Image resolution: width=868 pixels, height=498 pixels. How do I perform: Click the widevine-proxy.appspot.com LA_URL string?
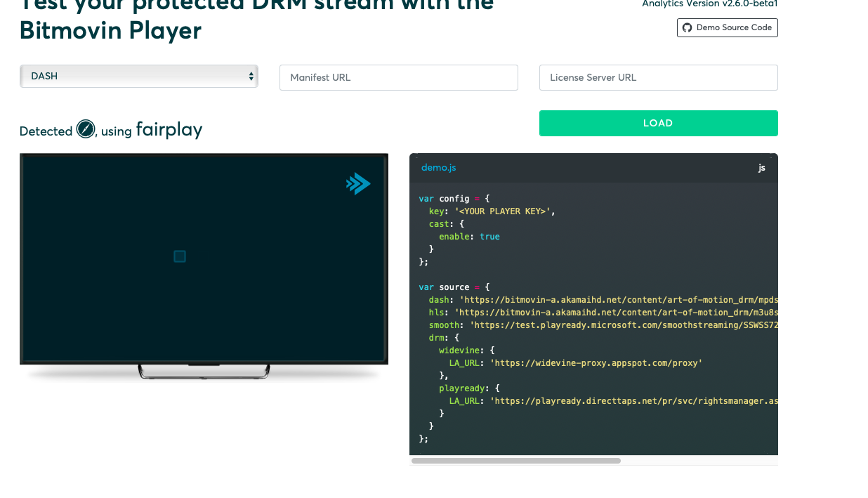(x=596, y=363)
